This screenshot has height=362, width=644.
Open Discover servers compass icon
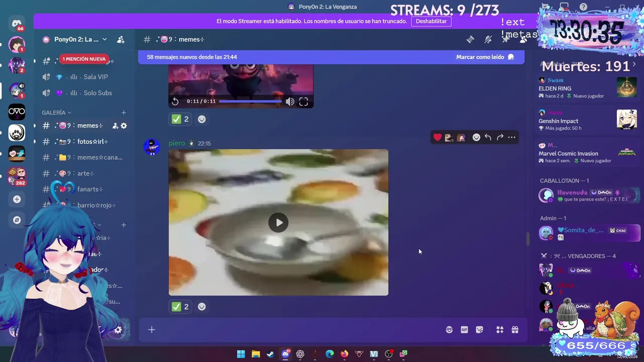(17, 220)
